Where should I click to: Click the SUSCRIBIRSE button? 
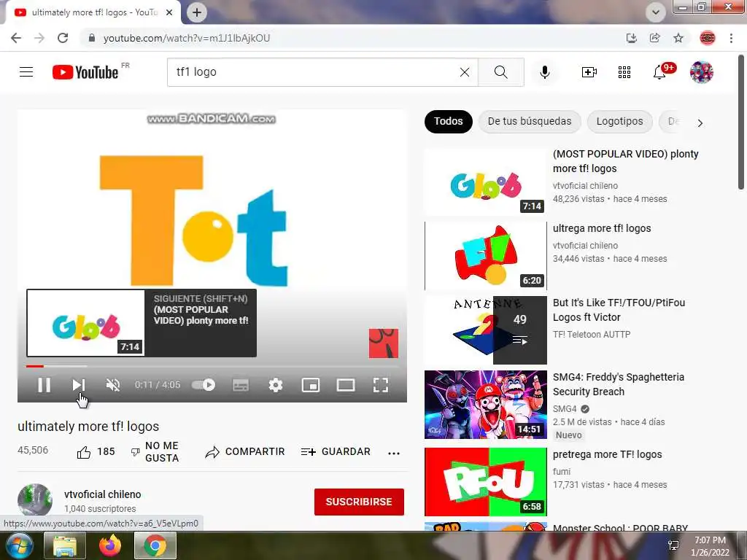(359, 502)
